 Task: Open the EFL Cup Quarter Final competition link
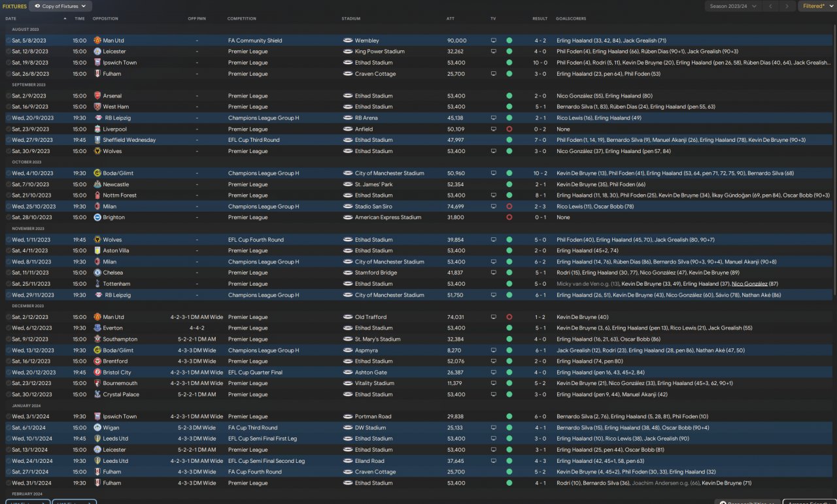(x=255, y=373)
